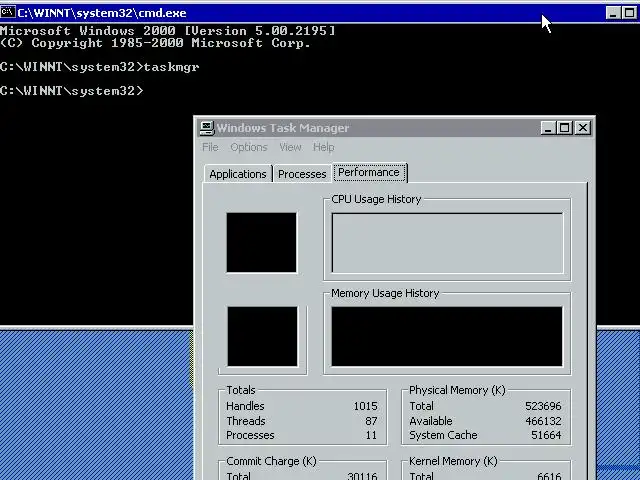This screenshot has height=480, width=640.
Task: Open the Options menu in Task Manager
Action: [x=249, y=147]
